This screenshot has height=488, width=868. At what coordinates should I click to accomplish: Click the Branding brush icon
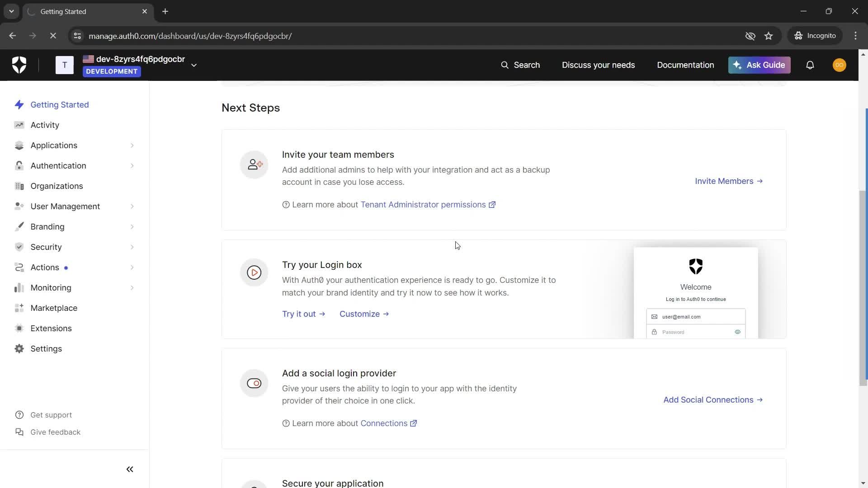point(19,227)
